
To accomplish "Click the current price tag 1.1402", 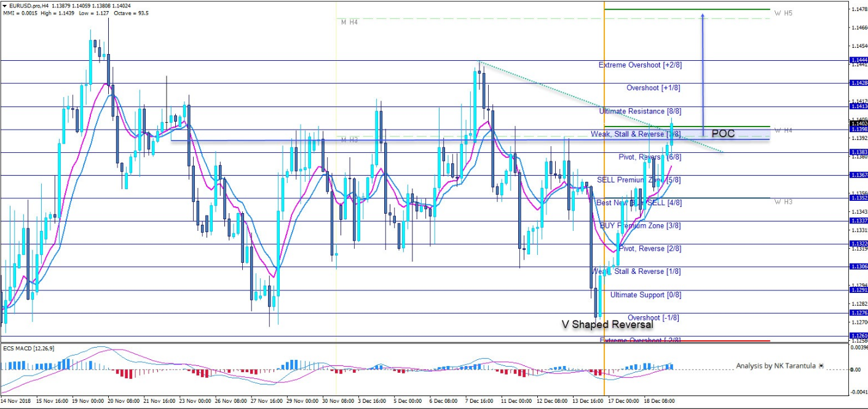I will click(858, 123).
